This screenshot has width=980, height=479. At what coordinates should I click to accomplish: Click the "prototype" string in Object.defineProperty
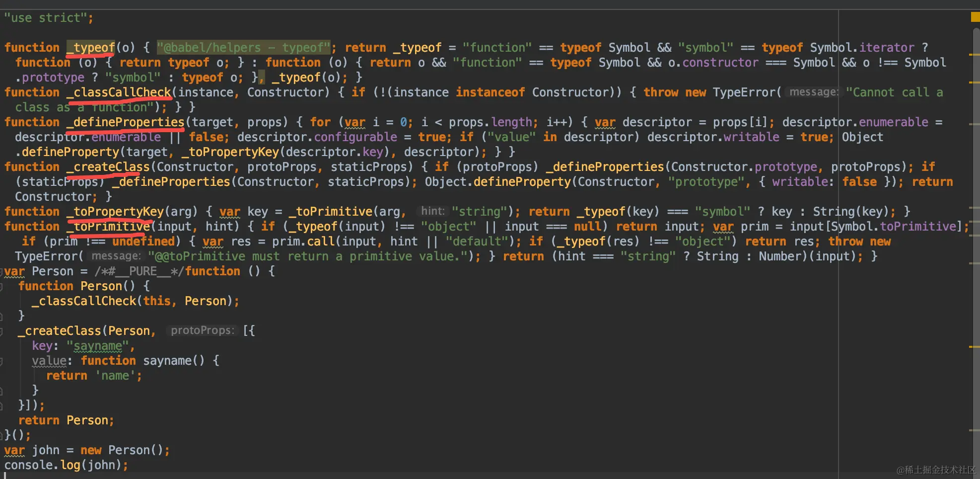[x=706, y=182]
